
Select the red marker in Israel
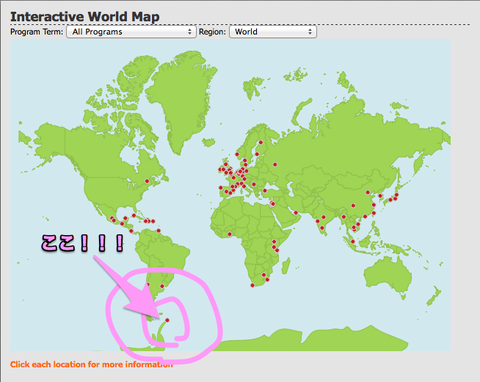pos(273,203)
